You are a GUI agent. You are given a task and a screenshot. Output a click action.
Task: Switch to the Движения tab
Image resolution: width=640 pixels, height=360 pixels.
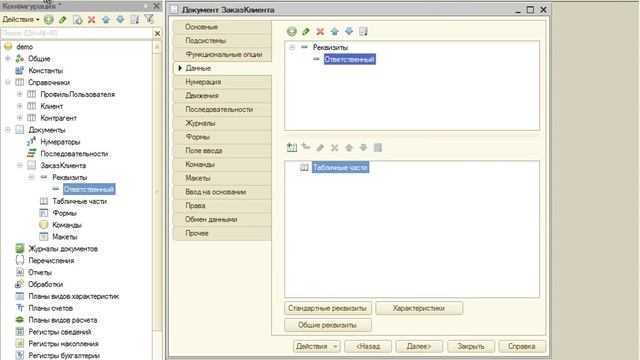(x=222, y=96)
